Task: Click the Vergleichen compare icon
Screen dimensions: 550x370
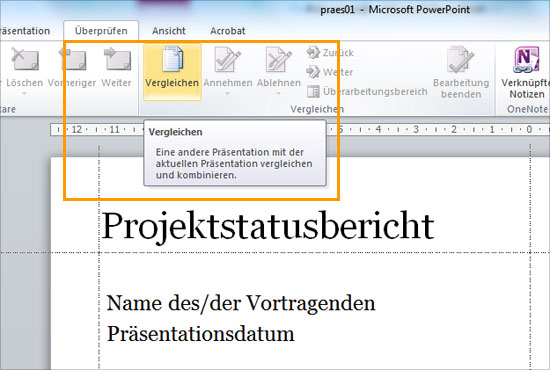Action: [x=172, y=60]
